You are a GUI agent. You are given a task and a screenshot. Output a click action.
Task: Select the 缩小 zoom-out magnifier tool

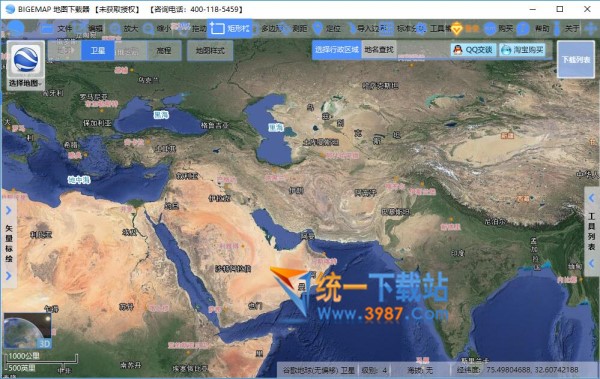[157, 28]
